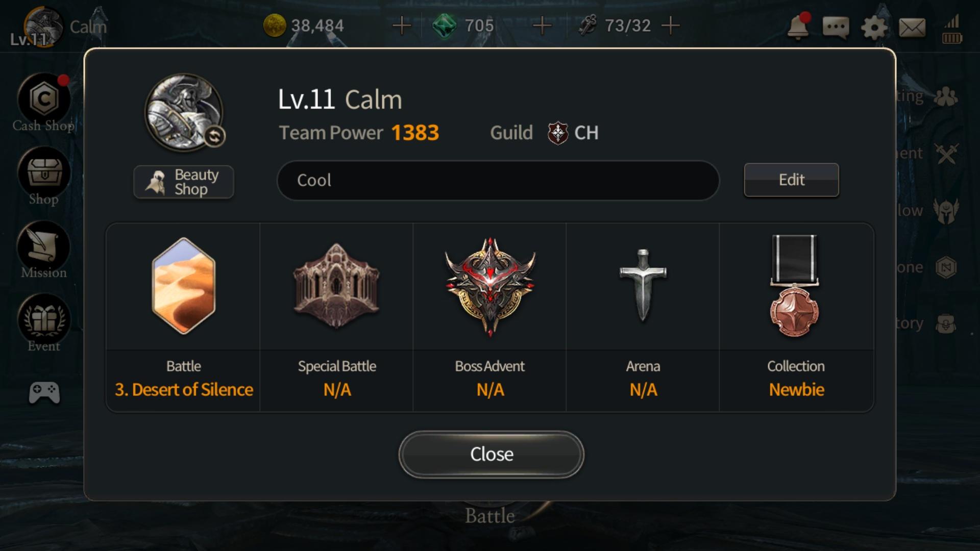Click the avatar change icon on portrait
The width and height of the screenshot is (980, 551).
(x=214, y=136)
